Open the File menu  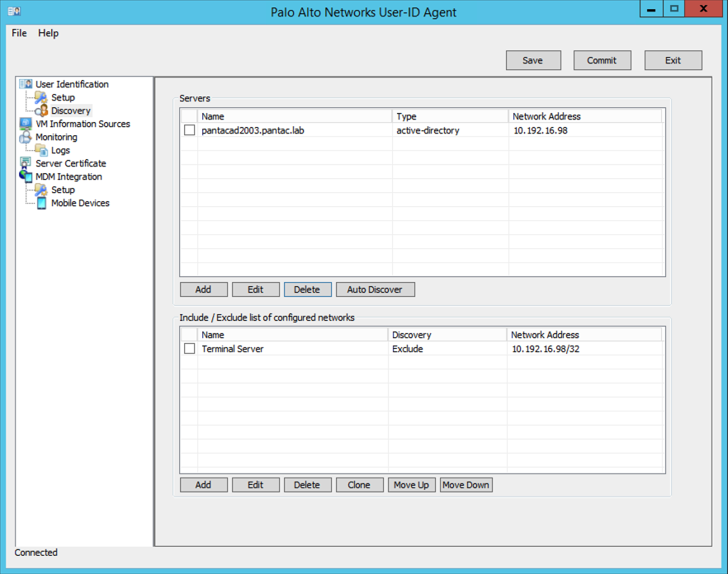tap(18, 33)
